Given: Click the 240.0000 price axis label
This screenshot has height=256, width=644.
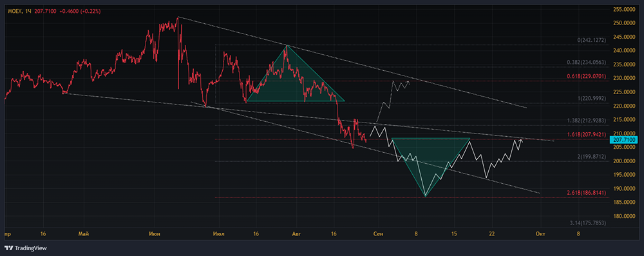Looking at the screenshot, I should pyautogui.click(x=624, y=51).
